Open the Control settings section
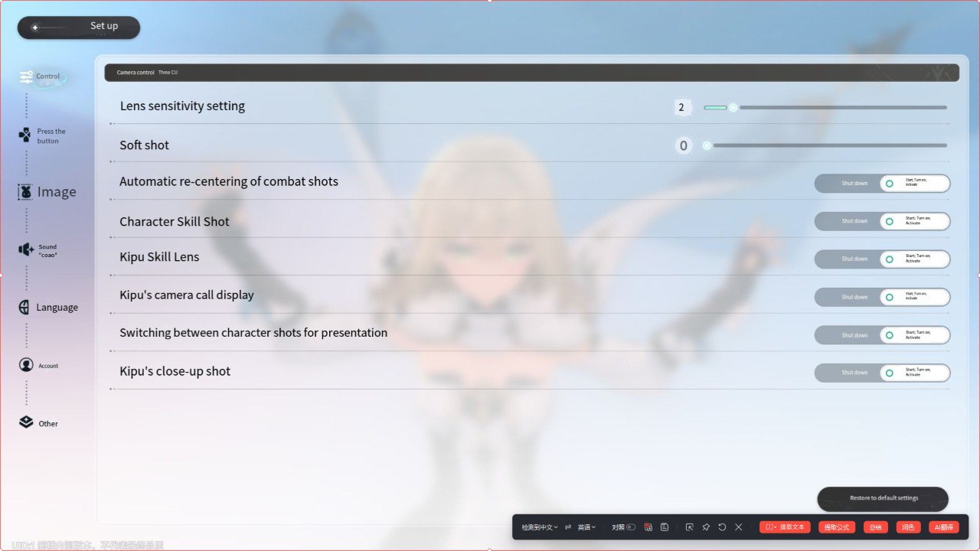This screenshot has height=551, width=980. coord(41,77)
